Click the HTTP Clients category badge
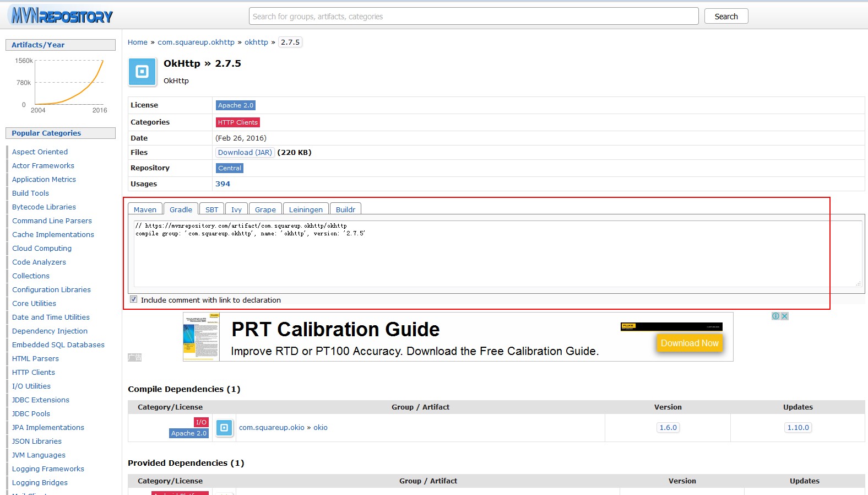This screenshot has height=495, width=868. tap(237, 122)
